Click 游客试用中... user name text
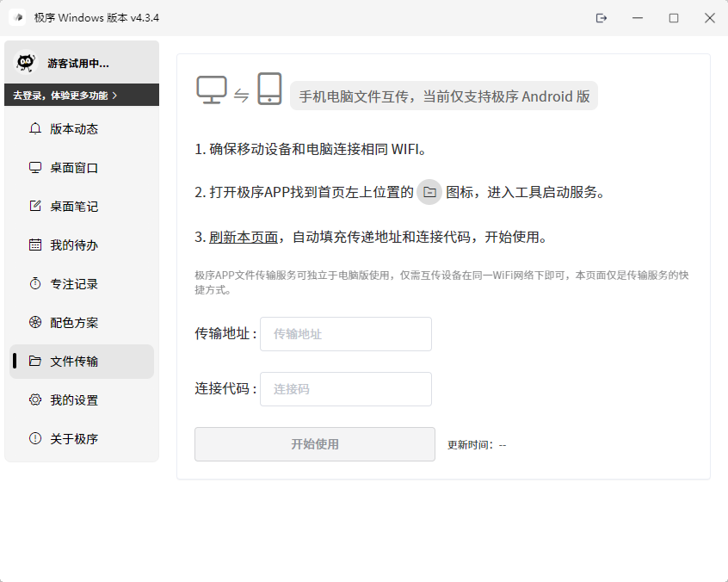 click(78, 64)
